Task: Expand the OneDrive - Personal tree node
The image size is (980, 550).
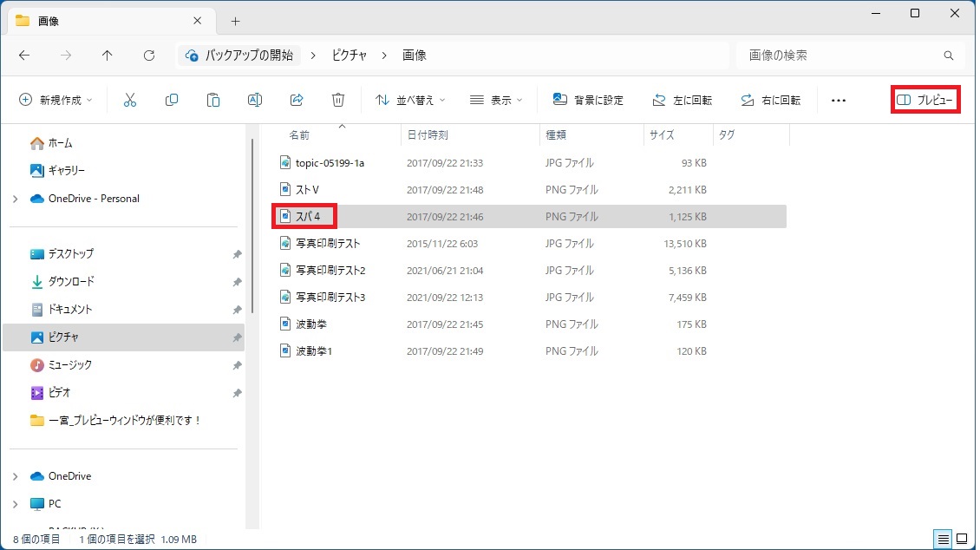Action: coord(15,199)
